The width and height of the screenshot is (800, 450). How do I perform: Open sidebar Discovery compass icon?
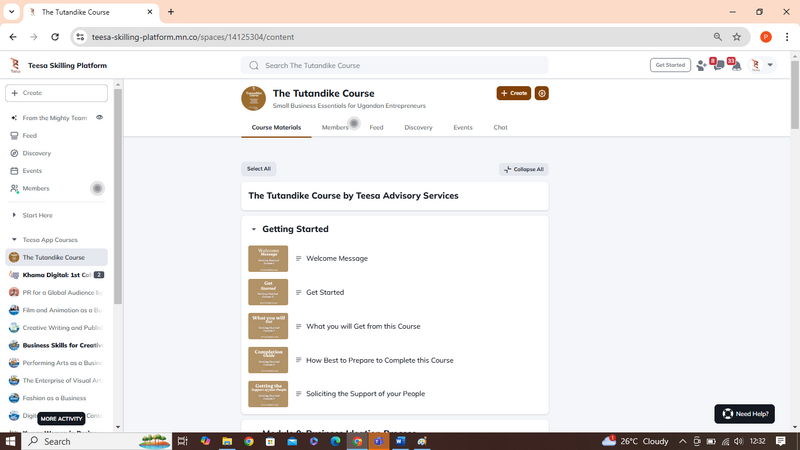pyautogui.click(x=14, y=153)
